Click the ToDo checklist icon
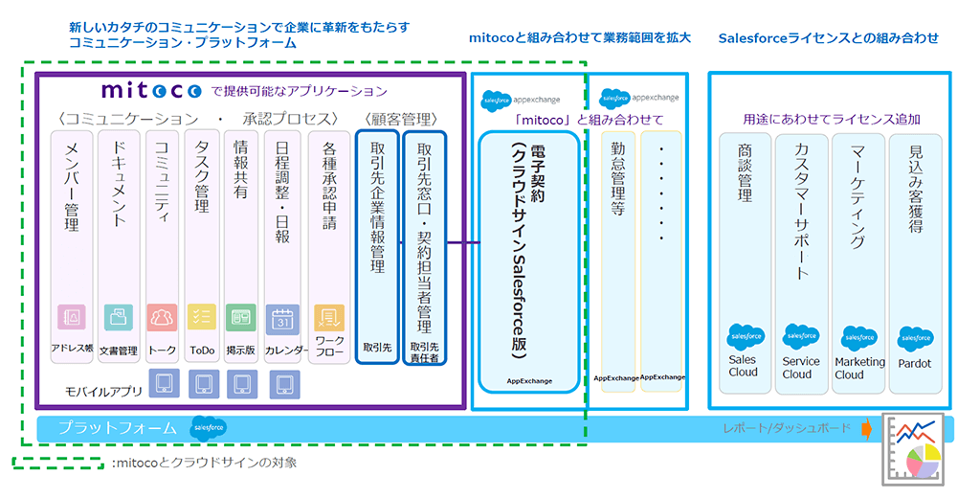980x498 pixels. pos(202,317)
